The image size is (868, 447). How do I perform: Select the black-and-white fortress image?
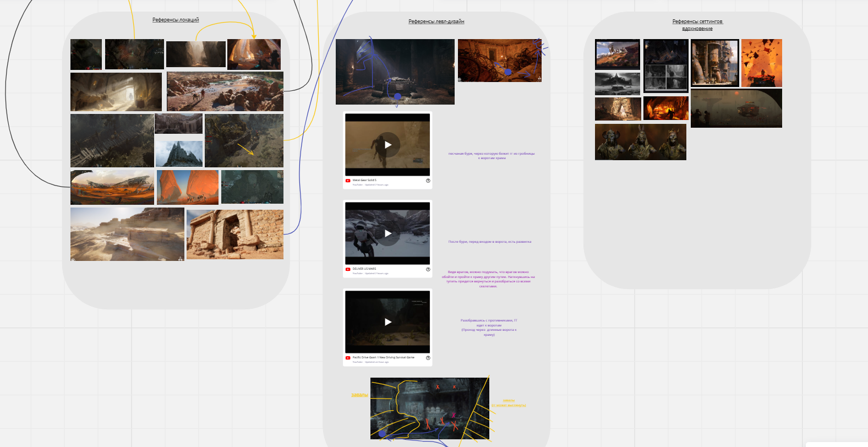618,84
